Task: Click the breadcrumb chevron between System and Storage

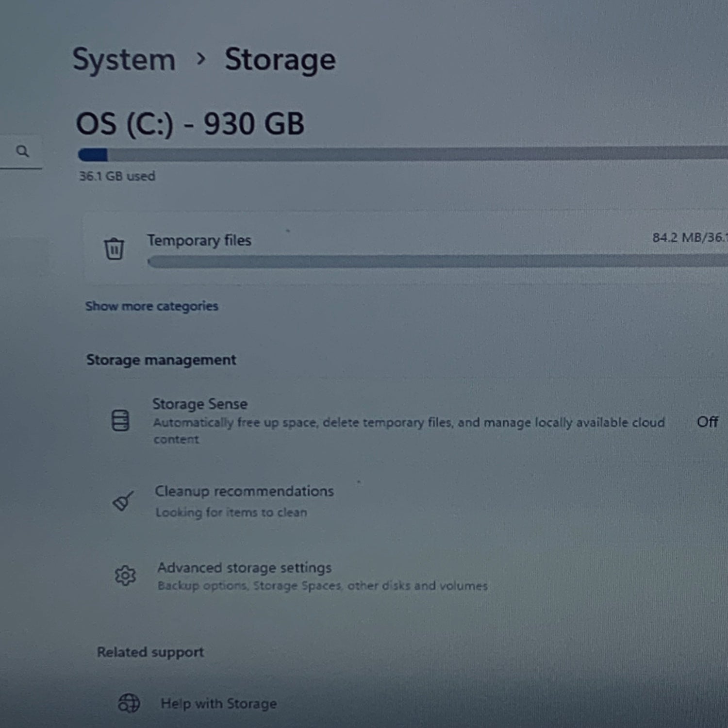Action: (x=200, y=59)
